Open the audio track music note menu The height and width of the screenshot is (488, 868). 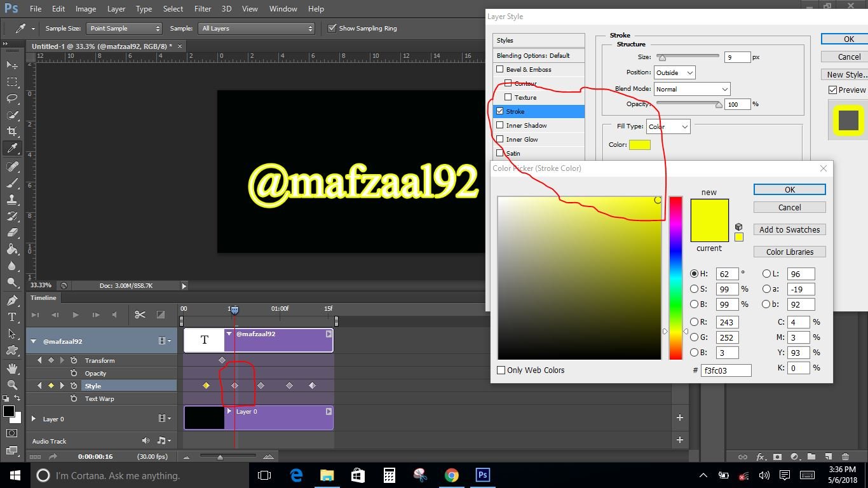coord(163,440)
